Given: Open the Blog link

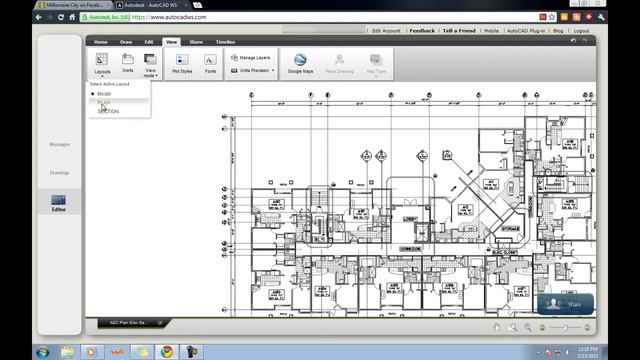Looking at the screenshot, I should (x=558, y=31).
